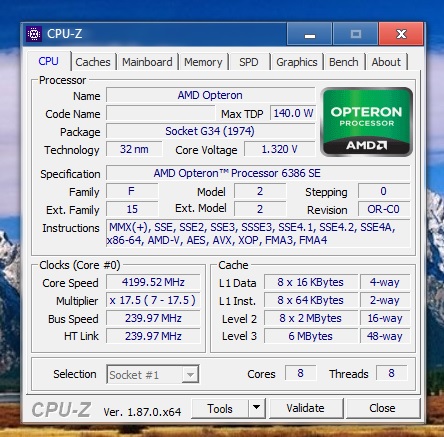Click the Technology value 32 nm

click(x=134, y=149)
